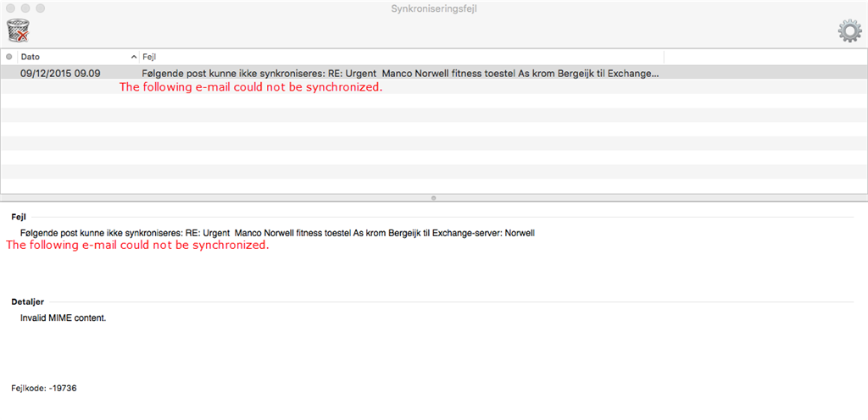The width and height of the screenshot is (868, 420).
Task: Sort by the Dato column header
Action: tap(79, 57)
